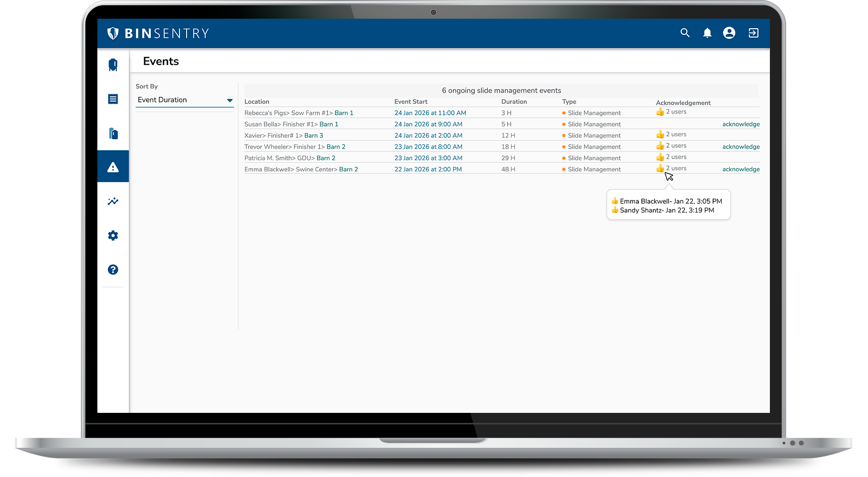Open Barn 3 link in Xavier row

313,136
